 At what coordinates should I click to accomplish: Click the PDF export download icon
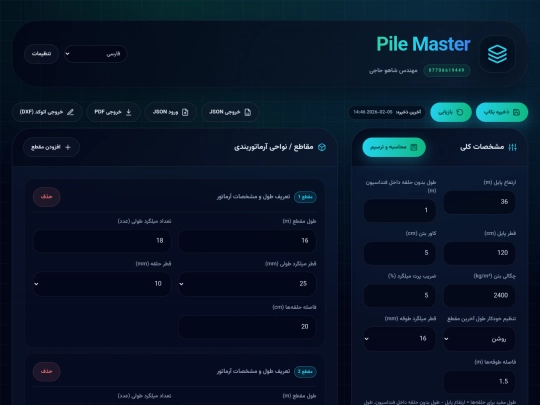(x=128, y=112)
